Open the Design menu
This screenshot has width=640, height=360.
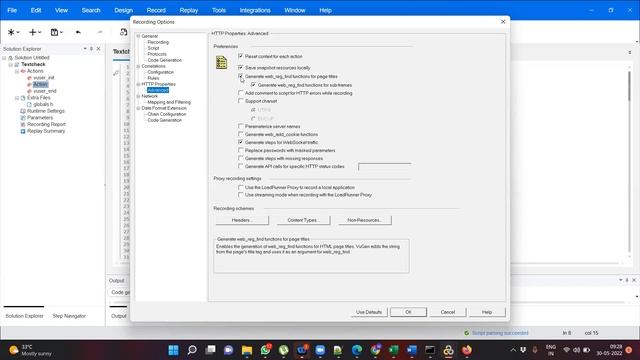(x=123, y=10)
